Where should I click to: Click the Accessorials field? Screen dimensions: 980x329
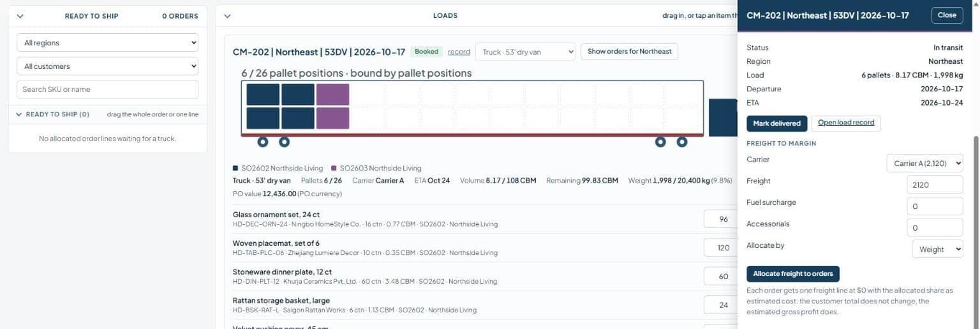[935, 227]
